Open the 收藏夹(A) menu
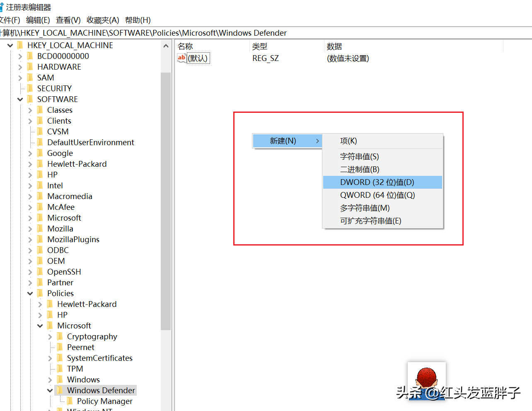Screen dimensions: 532x411 click(103, 20)
